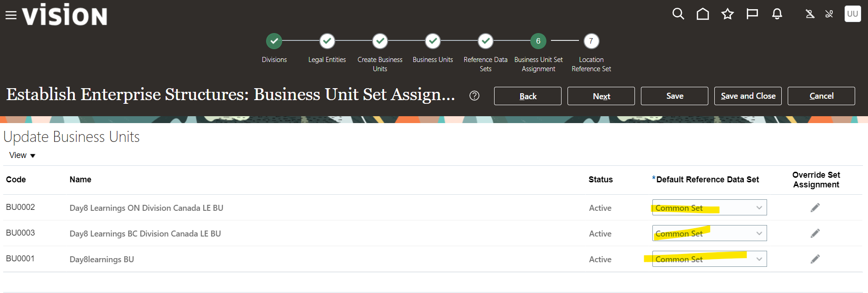
Task: Click the help question mark icon
Action: coord(474,96)
